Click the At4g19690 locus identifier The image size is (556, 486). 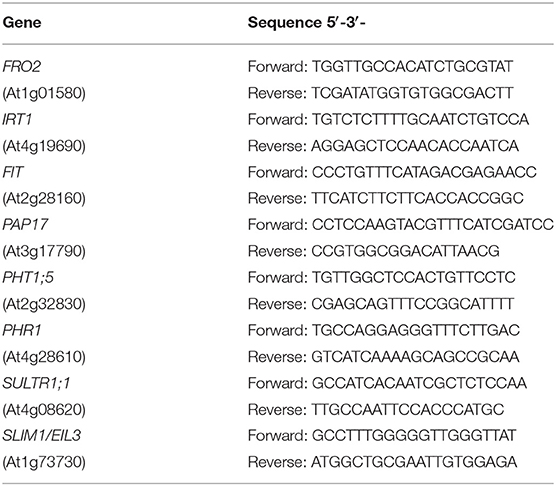(x=44, y=146)
